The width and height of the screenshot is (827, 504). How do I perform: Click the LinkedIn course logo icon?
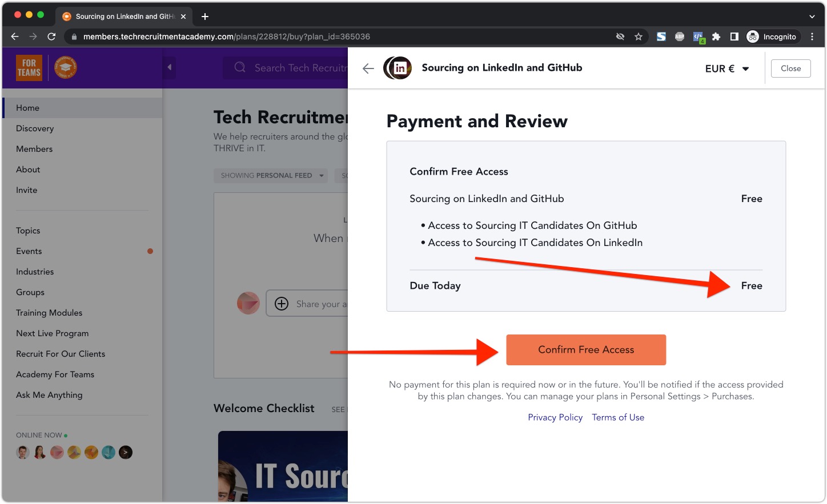(399, 68)
